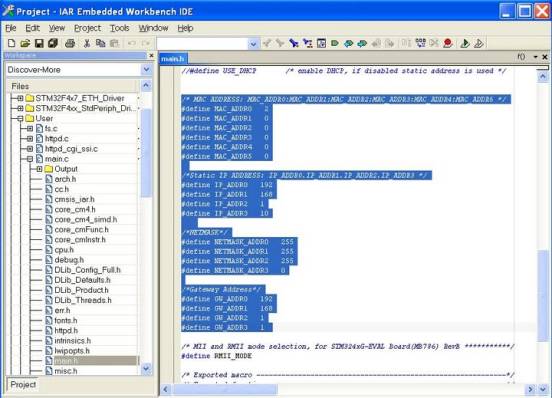Click the f() function list button

(x=521, y=57)
